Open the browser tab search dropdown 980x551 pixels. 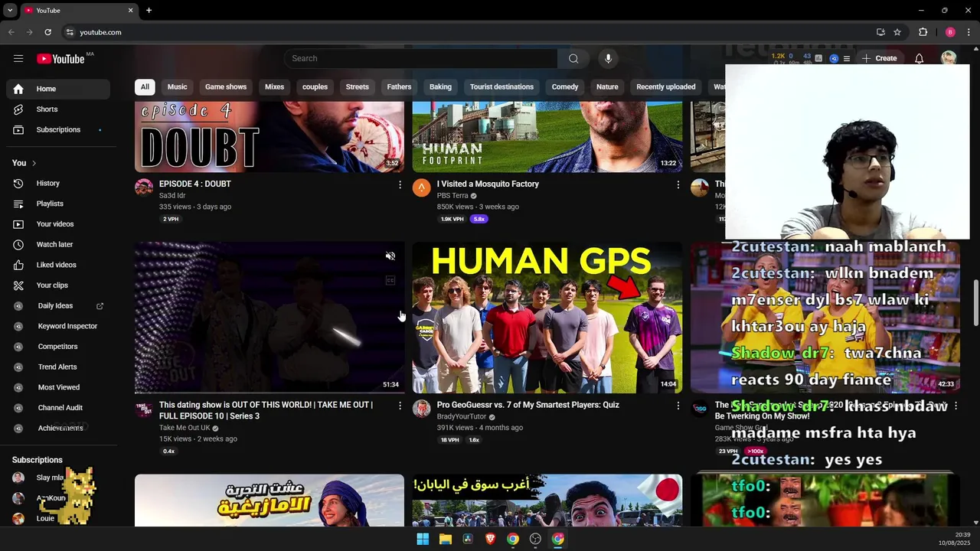coord(10,10)
